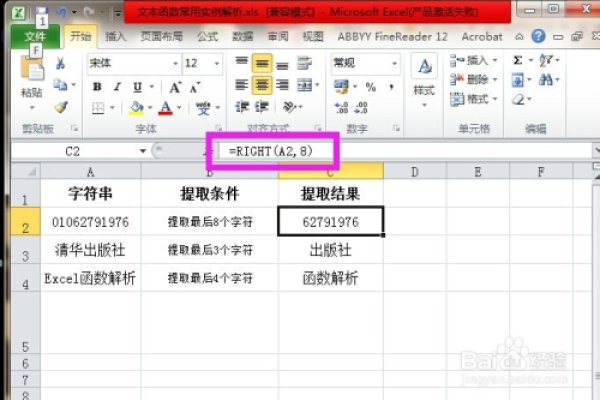Switch to the 审阅 tab
Viewport: 600px width, 400px height.
(278, 37)
